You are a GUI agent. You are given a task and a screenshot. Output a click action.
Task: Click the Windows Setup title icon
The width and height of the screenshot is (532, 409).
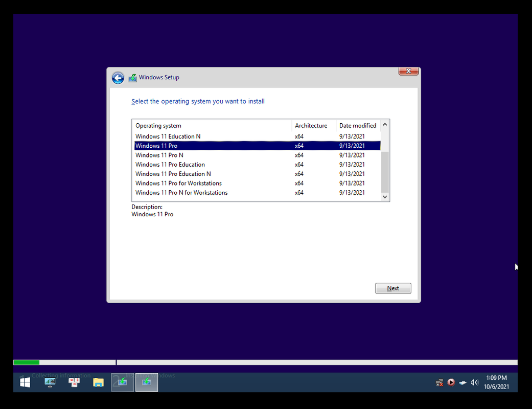[133, 78]
